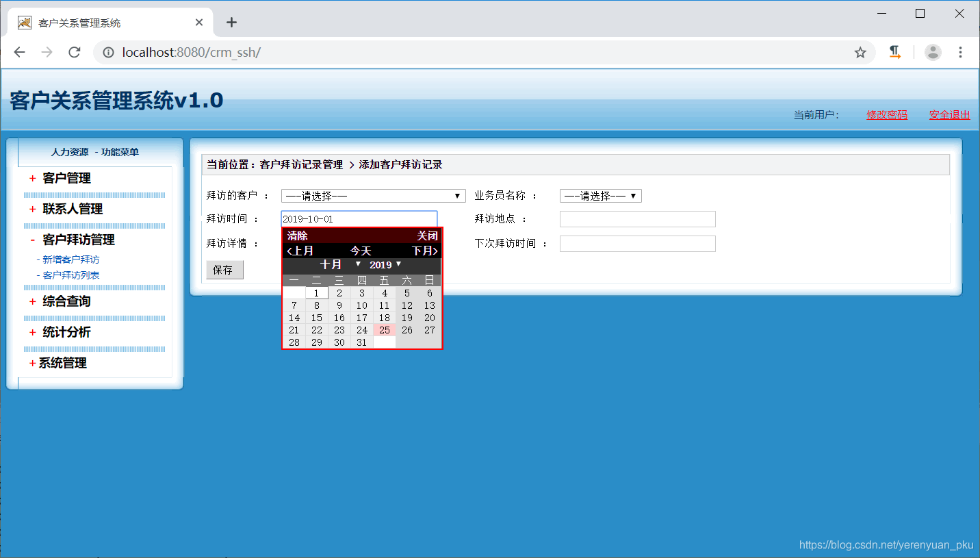Screen dimensions: 980x558
Task: Select highlighted day 25 in calendar
Action: coord(385,330)
